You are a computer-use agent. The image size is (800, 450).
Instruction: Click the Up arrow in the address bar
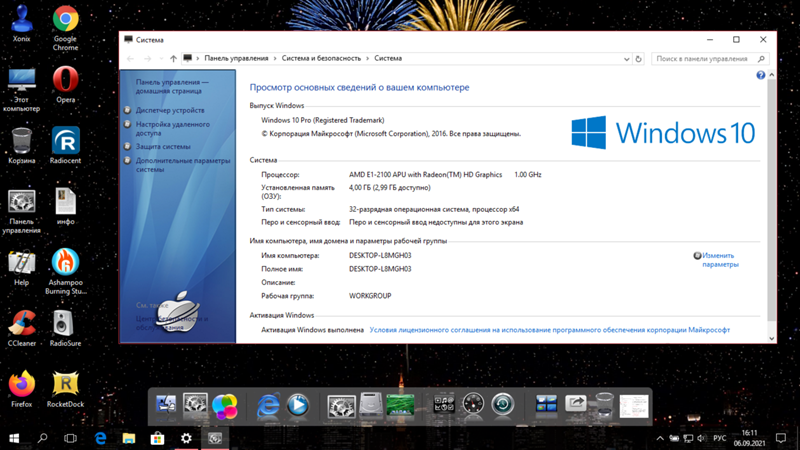click(173, 59)
